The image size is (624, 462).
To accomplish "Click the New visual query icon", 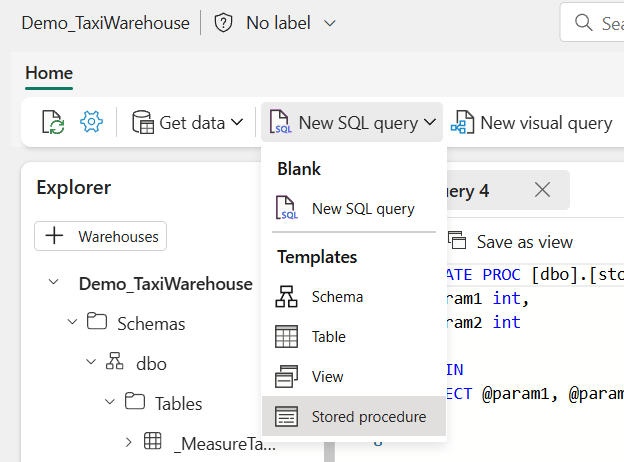I will (462, 123).
